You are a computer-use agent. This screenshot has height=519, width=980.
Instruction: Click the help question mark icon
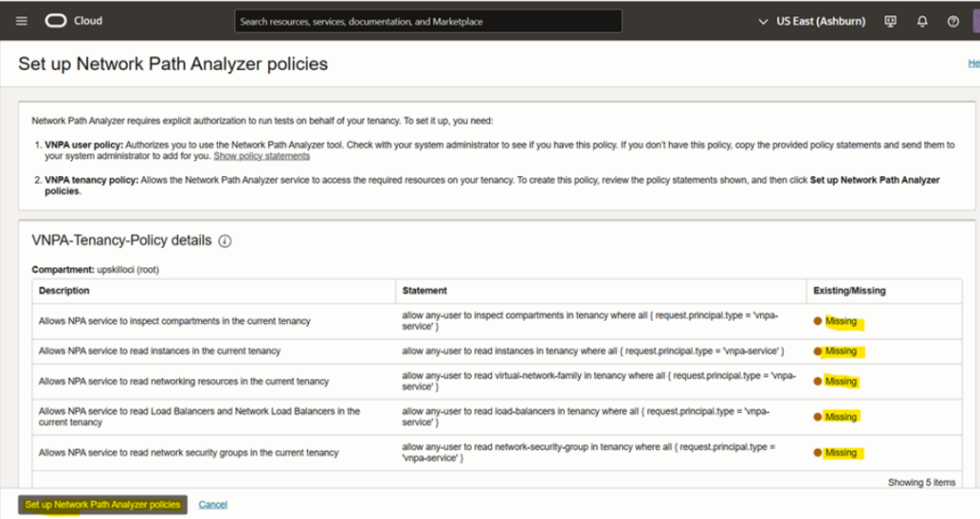click(x=953, y=21)
